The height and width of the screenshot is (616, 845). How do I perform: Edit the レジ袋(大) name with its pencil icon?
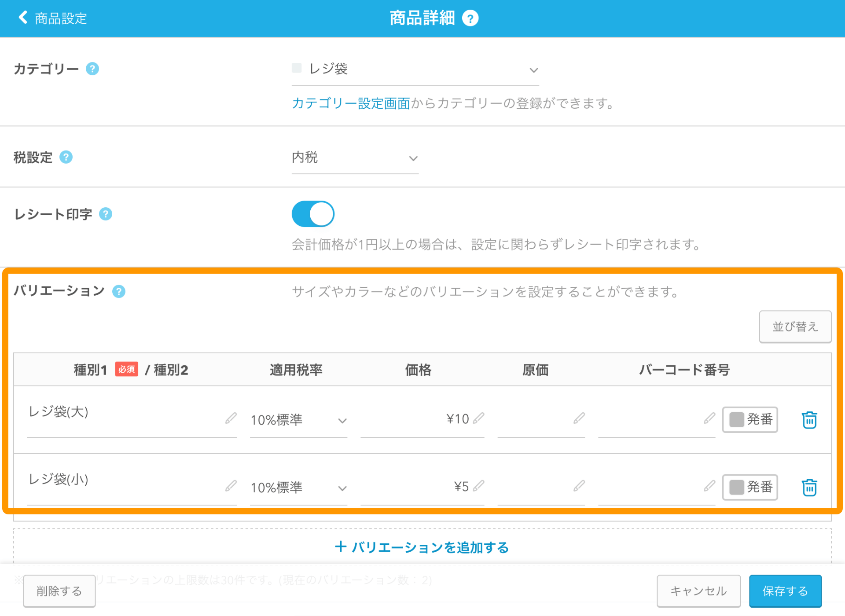coord(231,418)
